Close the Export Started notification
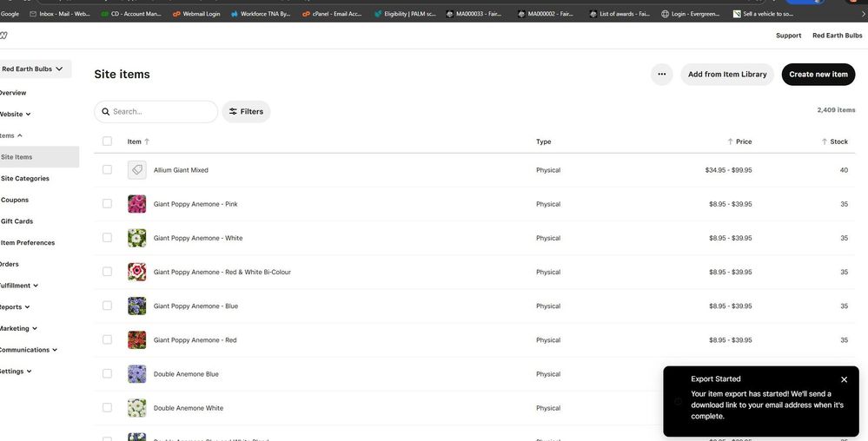 [844, 379]
